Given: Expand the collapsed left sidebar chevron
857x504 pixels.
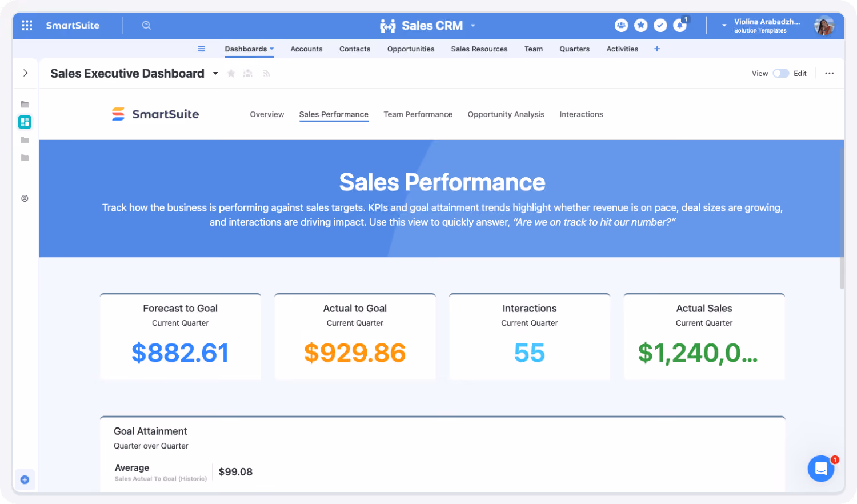Looking at the screenshot, I should pyautogui.click(x=25, y=73).
